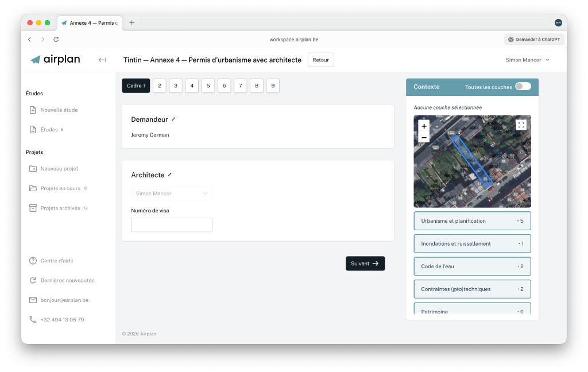Viewport: 588px width, 372px height.
Task: Click the email envelope icon in sidebar
Action: coord(33,300)
